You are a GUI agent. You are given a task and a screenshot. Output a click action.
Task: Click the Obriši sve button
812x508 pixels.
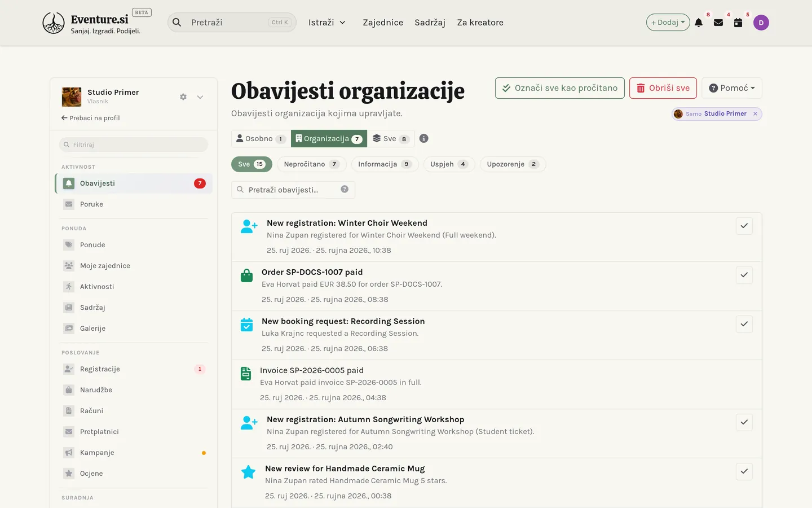pos(663,88)
